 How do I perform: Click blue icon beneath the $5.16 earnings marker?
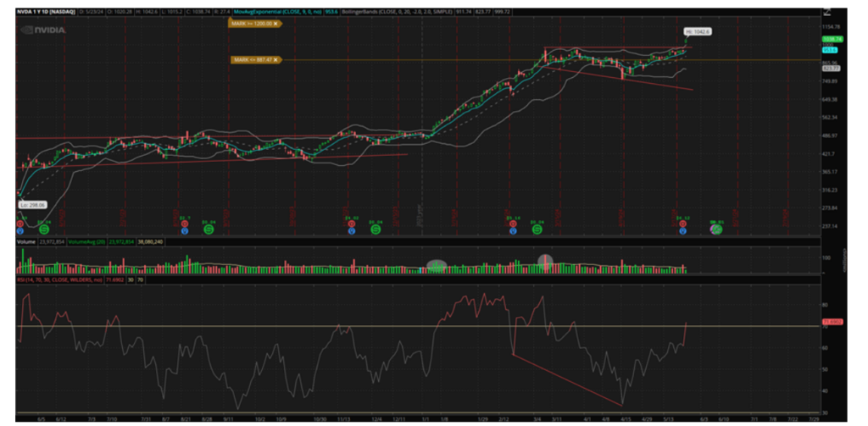[513, 230]
